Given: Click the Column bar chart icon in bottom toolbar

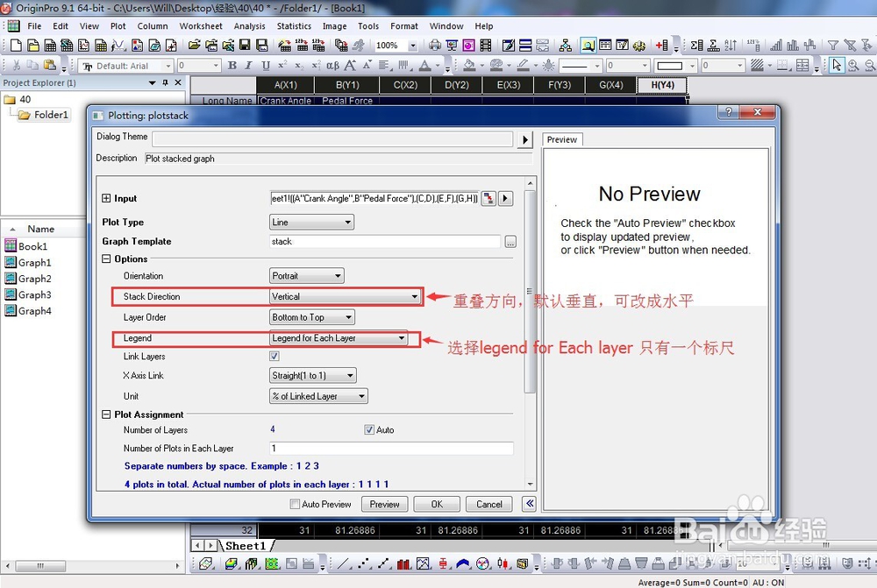Looking at the screenshot, I should point(403,563).
